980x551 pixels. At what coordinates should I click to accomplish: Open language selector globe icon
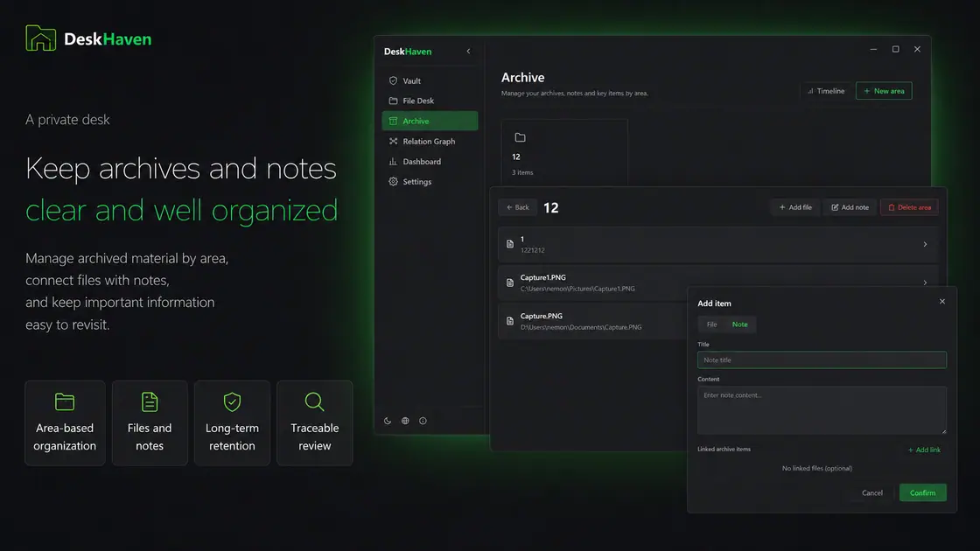(x=405, y=421)
